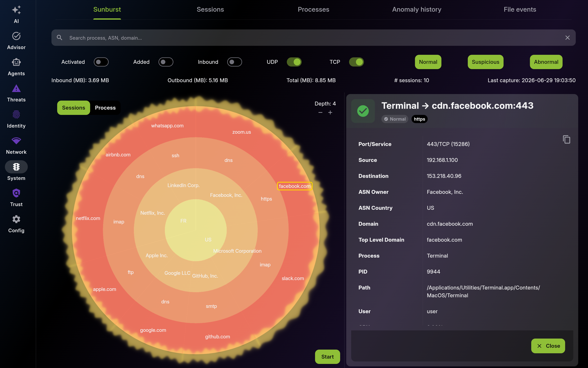Select the FR country center segment
This screenshot has width=588, height=368.
pyautogui.click(x=183, y=221)
